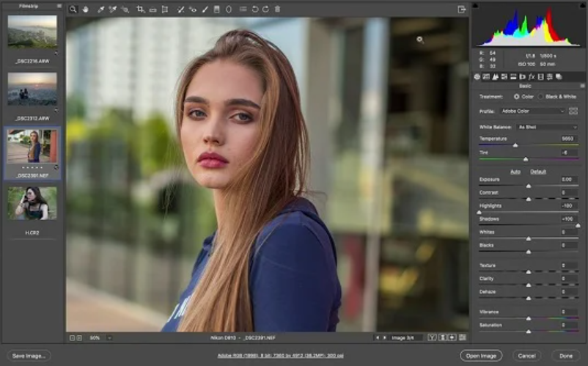Click the Cancel button
This screenshot has height=366, width=588.
(527, 356)
